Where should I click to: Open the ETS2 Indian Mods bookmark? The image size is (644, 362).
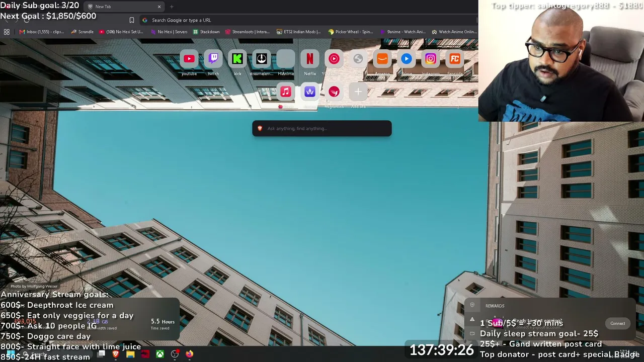(x=299, y=32)
